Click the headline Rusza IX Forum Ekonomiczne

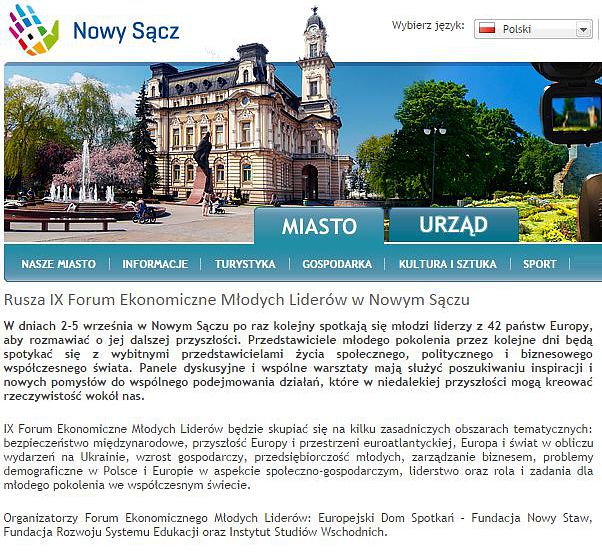tap(236, 300)
